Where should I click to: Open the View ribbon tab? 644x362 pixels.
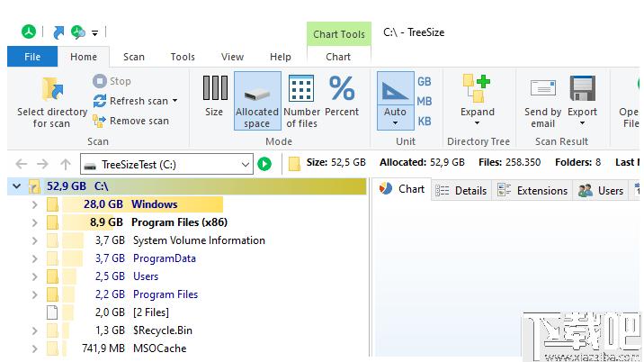coord(232,57)
